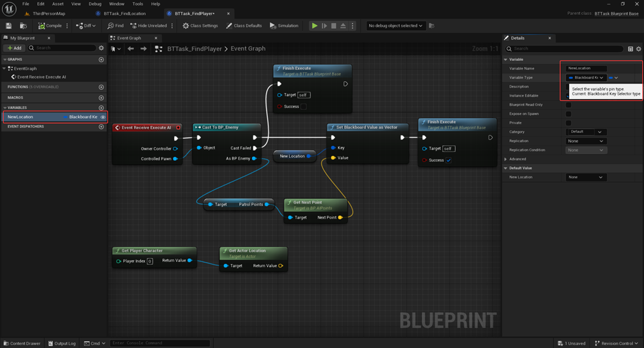Click the Frame Skip button
644x348 pixels.
pos(325,26)
